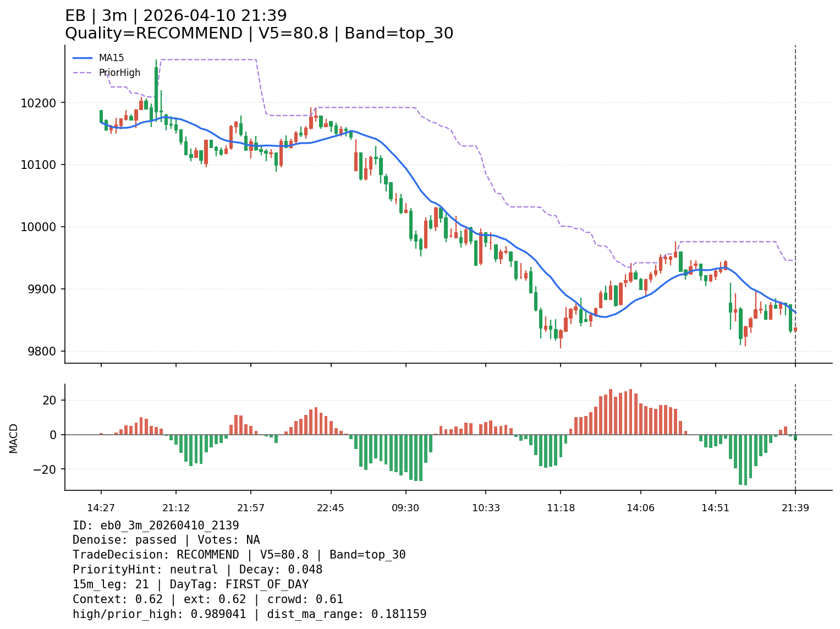This screenshot has height=629, width=840.
Task: Click the 21:39 x-axis time label
Action: click(x=795, y=507)
